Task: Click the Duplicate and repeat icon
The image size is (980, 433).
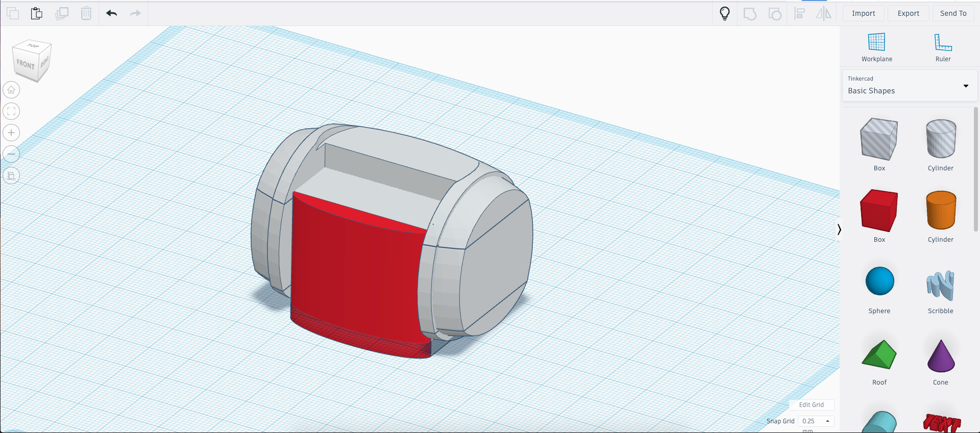Action: coord(62,13)
